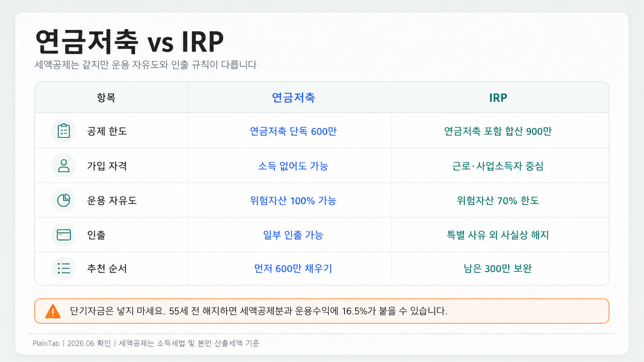644x362 pixels.
Task: Click the card icon beside 인출
Action: coord(64,235)
